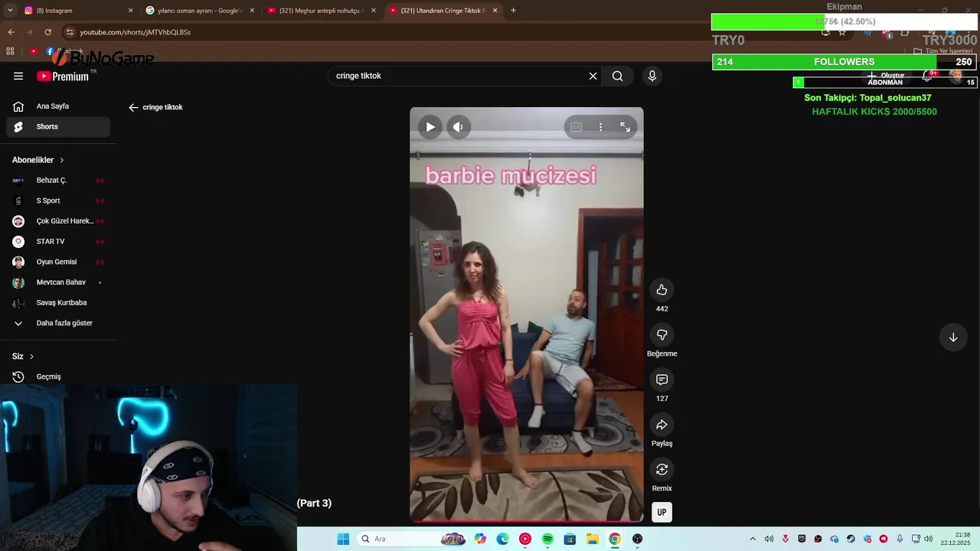980x551 pixels.
Task: Mute the Shorts video volume
Action: (458, 127)
